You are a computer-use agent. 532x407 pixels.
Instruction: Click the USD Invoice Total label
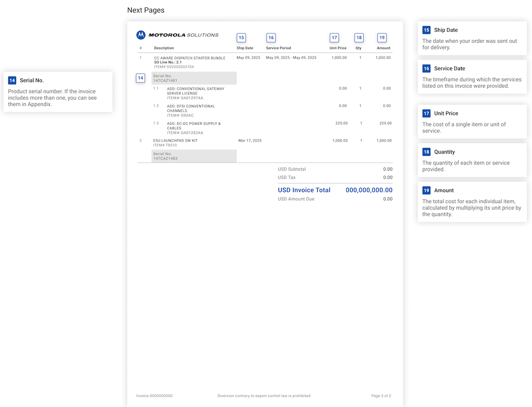[x=304, y=190]
